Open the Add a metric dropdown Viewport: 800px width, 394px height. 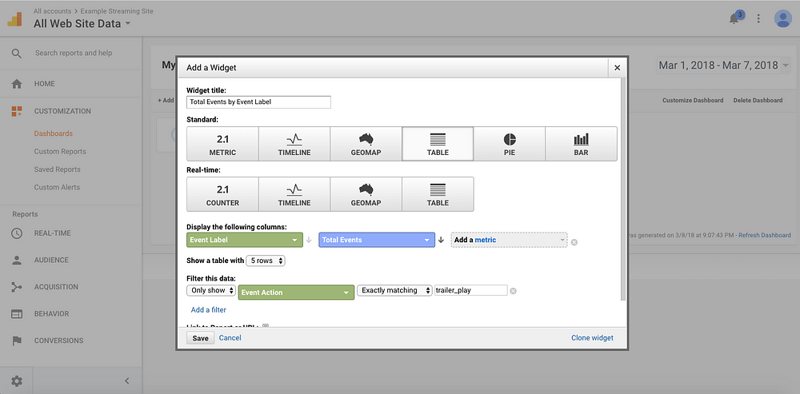pyautogui.click(x=509, y=240)
